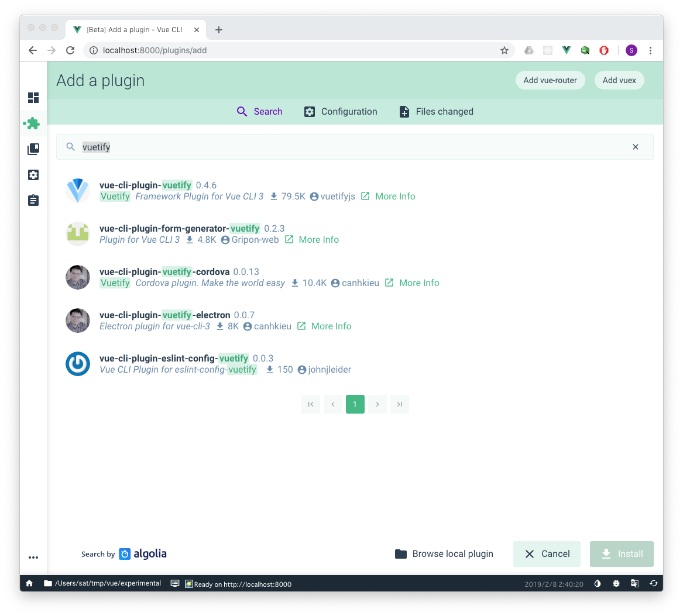Refresh explorer via the status bar icon
This screenshot has height=616, width=683.
coord(654,583)
